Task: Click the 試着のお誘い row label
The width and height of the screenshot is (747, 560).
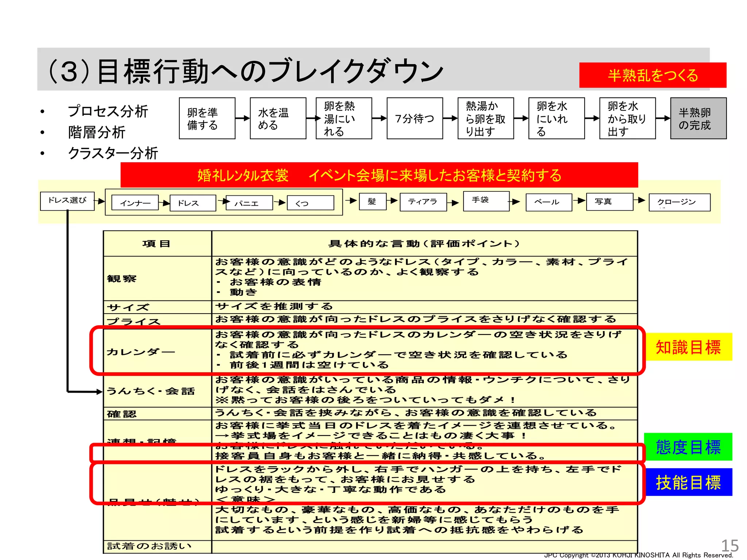Action: pos(149,546)
